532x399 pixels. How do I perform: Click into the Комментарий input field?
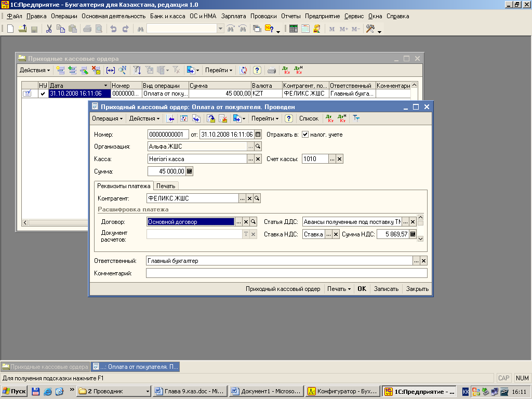click(x=286, y=273)
